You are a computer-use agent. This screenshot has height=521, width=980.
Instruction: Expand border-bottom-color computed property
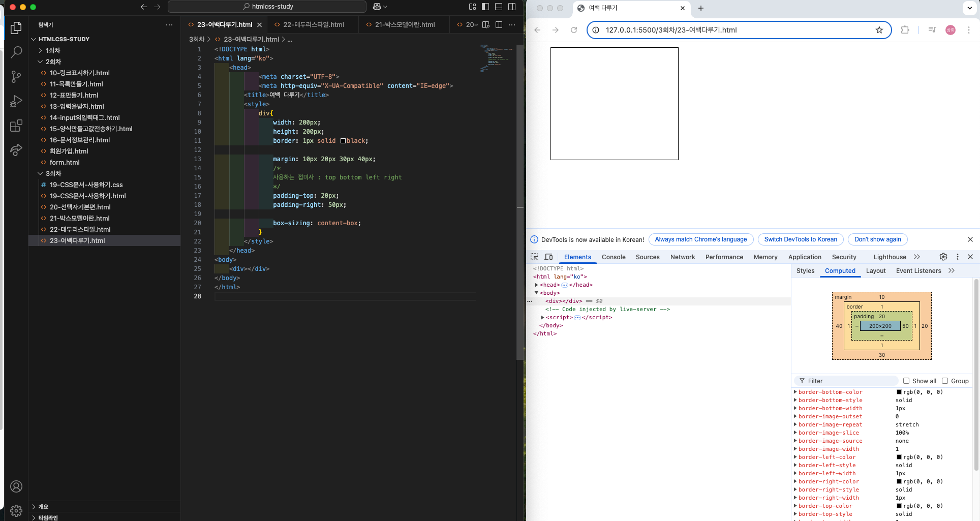click(x=795, y=392)
